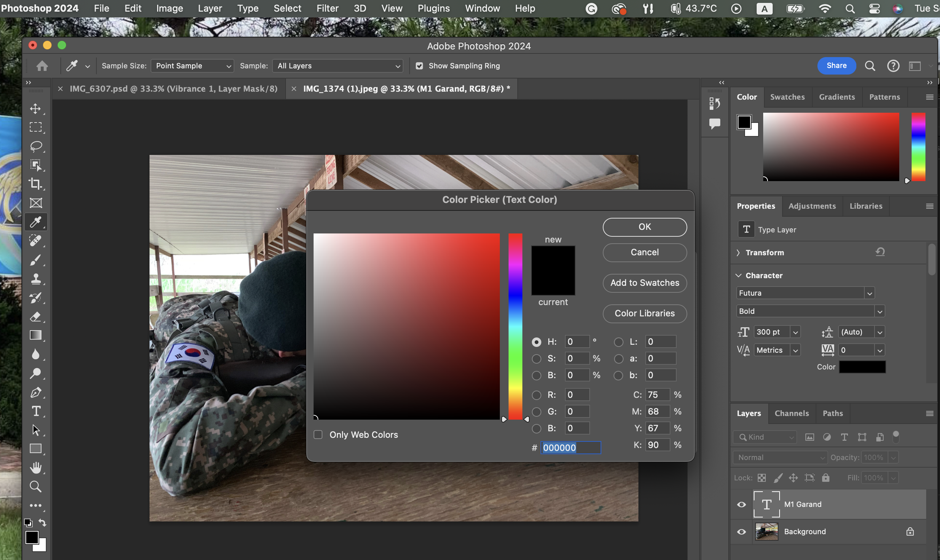Open the Futura font family dropdown
The width and height of the screenshot is (940, 560).
click(869, 293)
